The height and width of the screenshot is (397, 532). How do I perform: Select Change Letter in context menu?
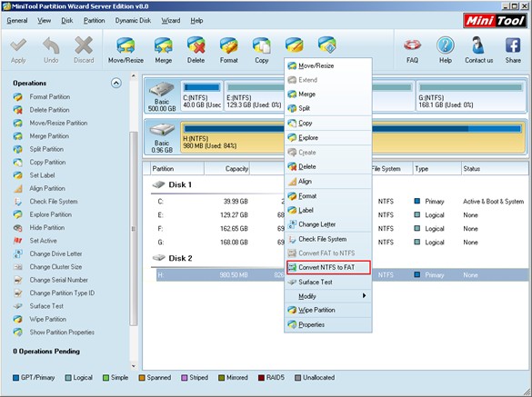(328, 224)
